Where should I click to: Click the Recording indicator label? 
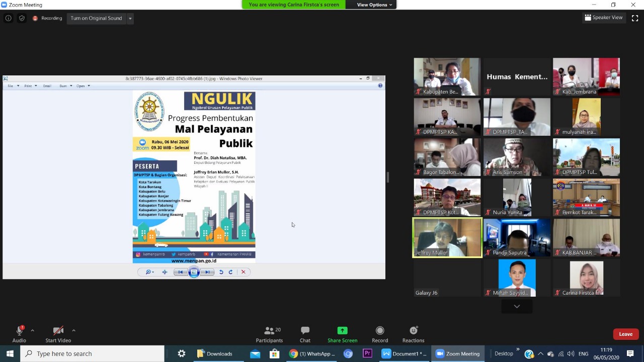coord(51,18)
